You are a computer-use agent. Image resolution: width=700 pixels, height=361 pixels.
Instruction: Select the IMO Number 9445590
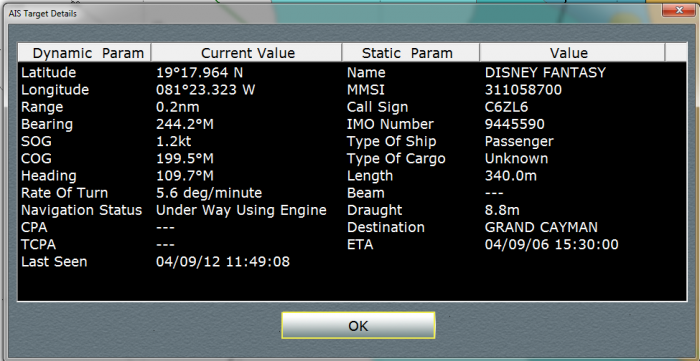(515, 124)
